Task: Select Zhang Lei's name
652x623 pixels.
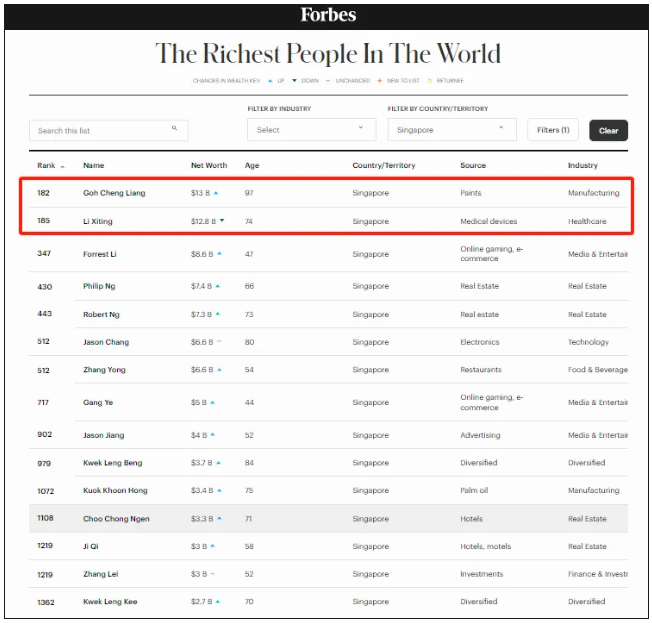Action: pos(100,574)
